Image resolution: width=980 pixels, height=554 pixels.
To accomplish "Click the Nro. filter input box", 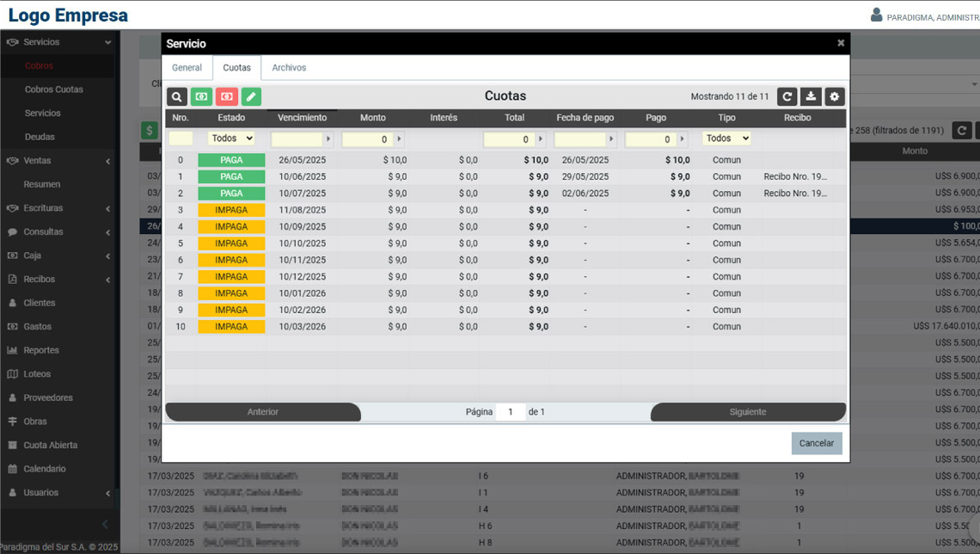I will point(181,138).
